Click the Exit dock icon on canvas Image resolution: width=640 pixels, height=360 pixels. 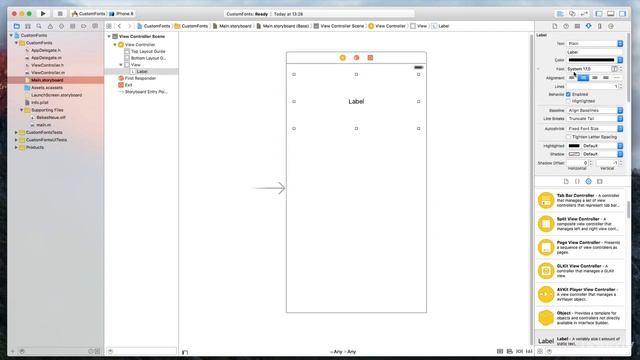point(370,58)
